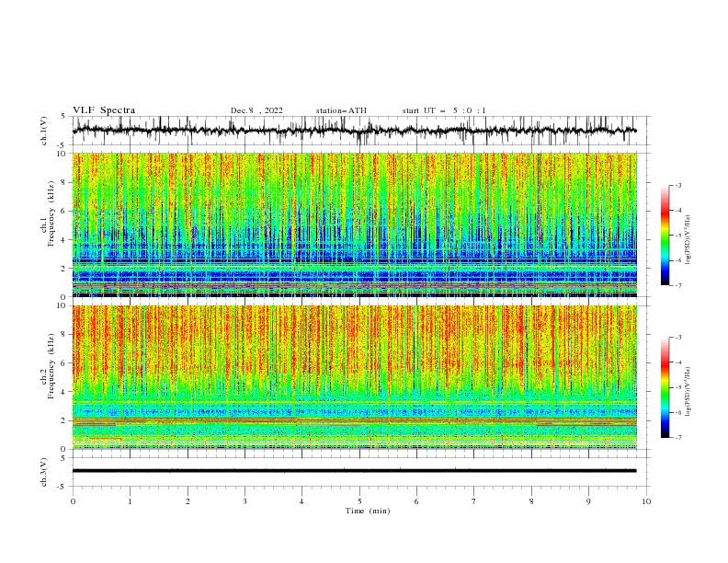Click the ch.2 spectrogram panel
The width and height of the screenshot is (728, 563).
click(354, 377)
